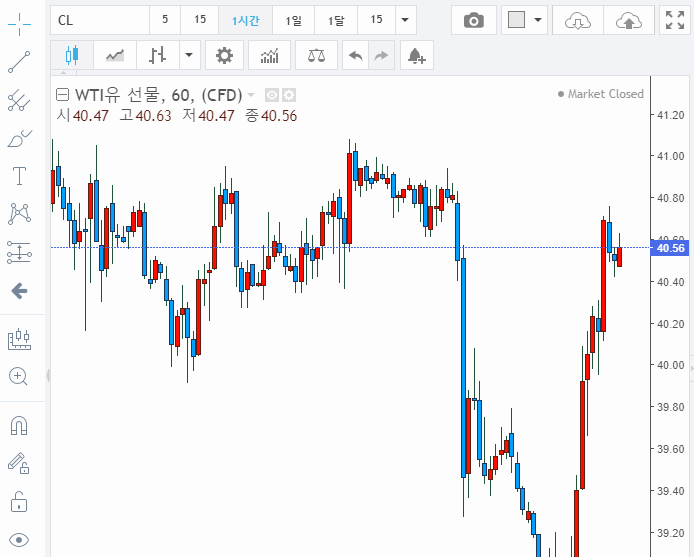Screen dimensions: 694x557
Task: Select the trend line drawing tool
Action: tap(19, 62)
